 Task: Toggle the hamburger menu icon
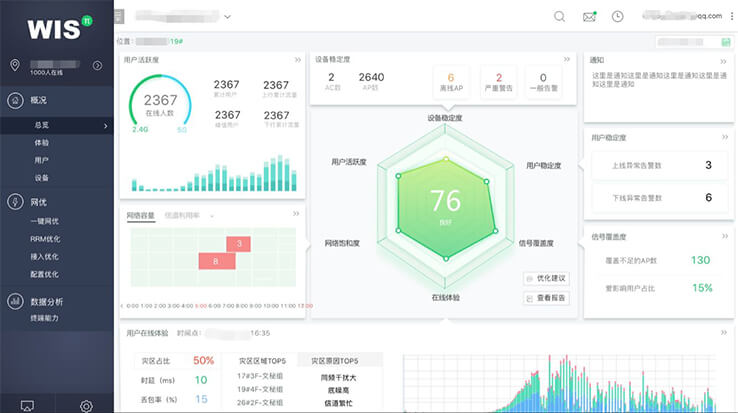point(119,16)
